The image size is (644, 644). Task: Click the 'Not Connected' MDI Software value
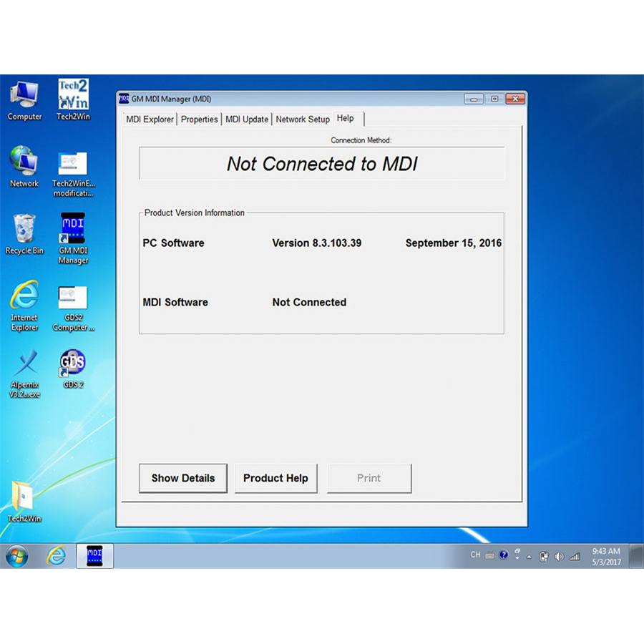click(309, 302)
